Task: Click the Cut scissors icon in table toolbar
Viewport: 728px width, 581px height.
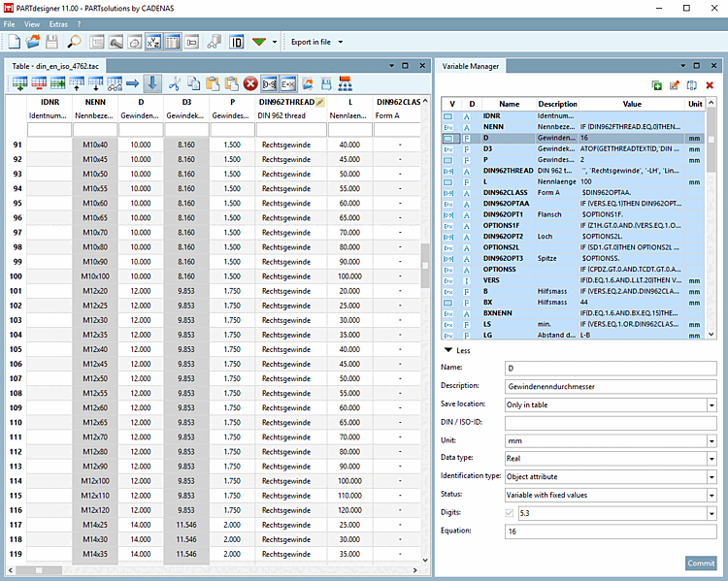Action: click(x=175, y=84)
